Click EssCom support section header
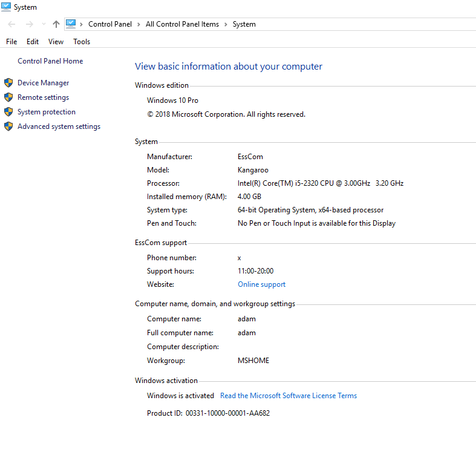The image size is (476, 452). pyautogui.click(x=161, y=243)
